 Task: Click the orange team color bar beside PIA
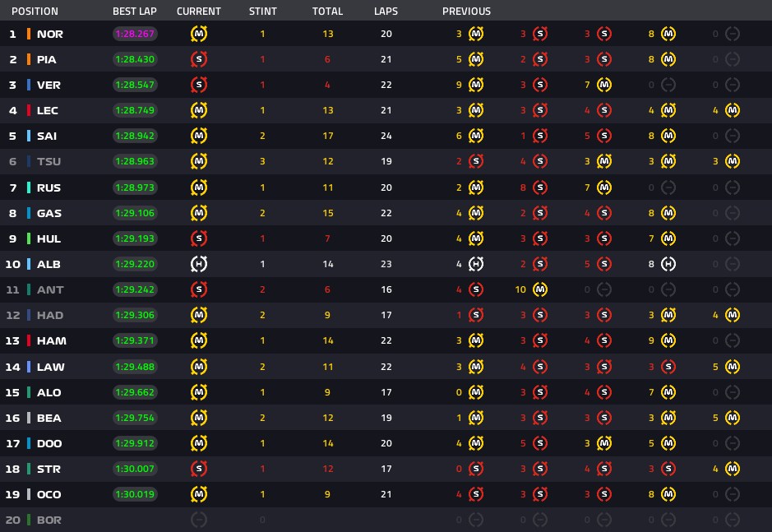tap(29, 59)
